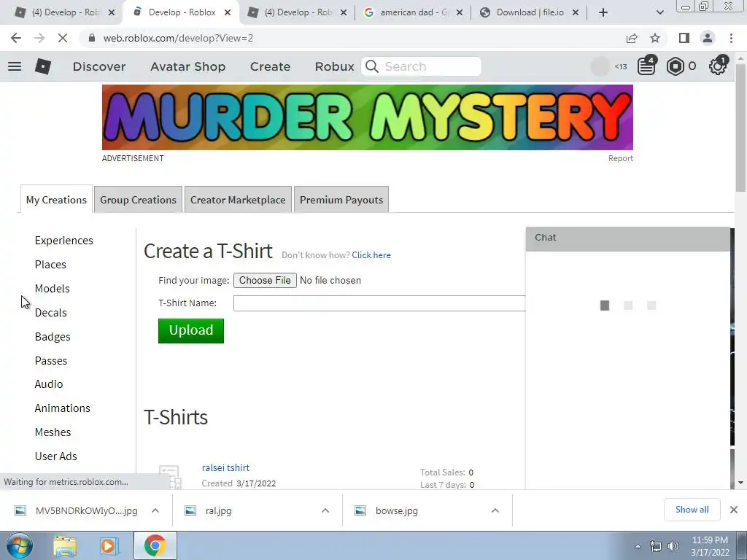Report the advertisement
The image size is (747, 560).
620,158
